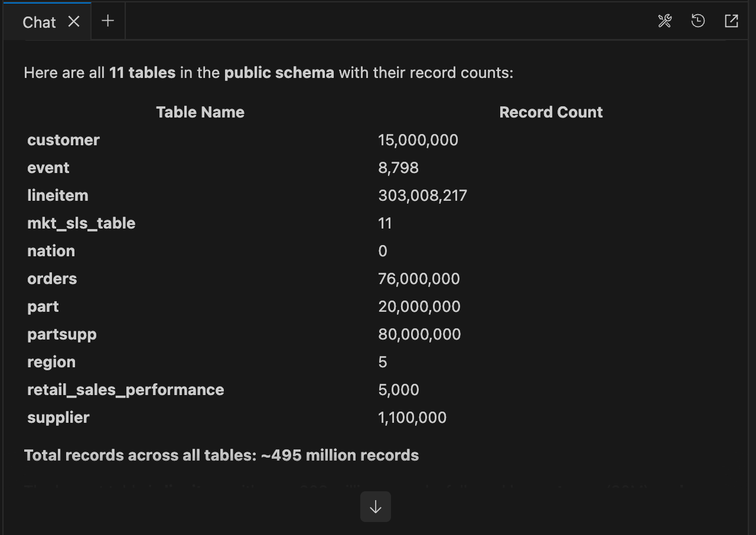Click the record count 303,008,217
This screenshot has height=535, width=756.
pos(422,195)
